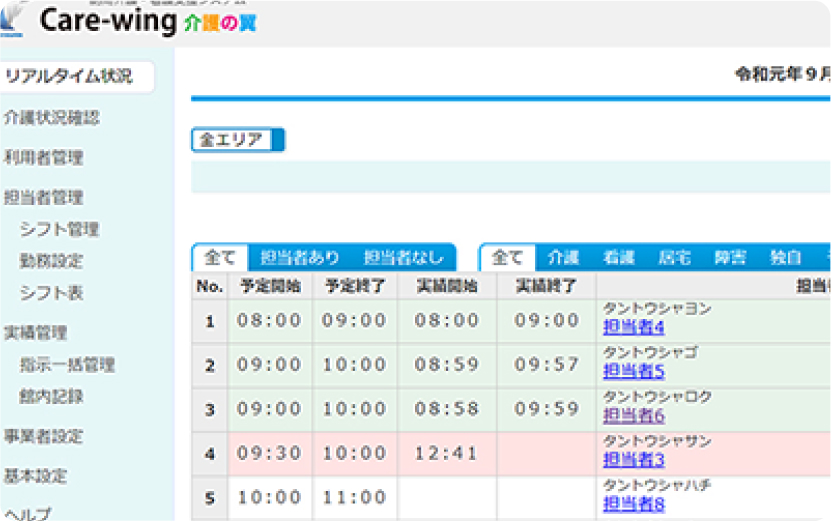This screenshot has height=522, width=832.
Task: Open 館内記録 submenu
Action: pos(51,396)
